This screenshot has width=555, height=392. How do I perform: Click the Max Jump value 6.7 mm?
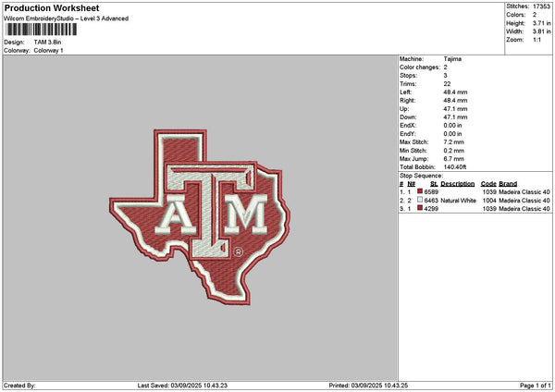coord(453,159)
